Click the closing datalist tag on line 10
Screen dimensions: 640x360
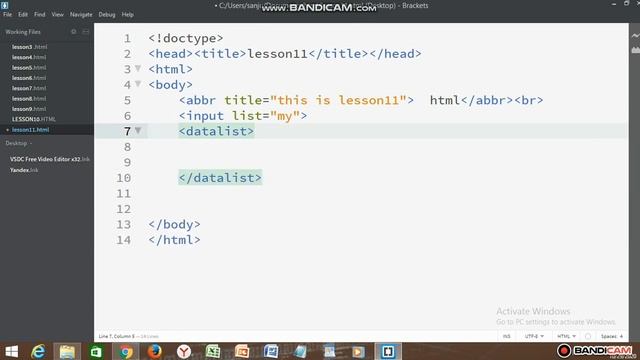(x=220, y=178)
